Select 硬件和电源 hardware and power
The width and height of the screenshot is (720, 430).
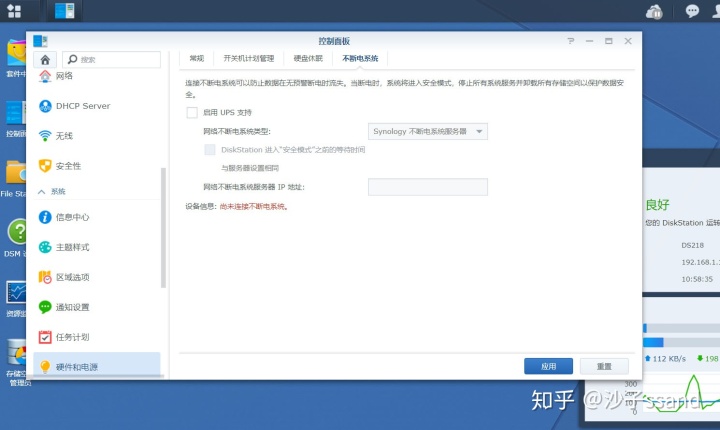pyautogui.click(x=96, y=366)
